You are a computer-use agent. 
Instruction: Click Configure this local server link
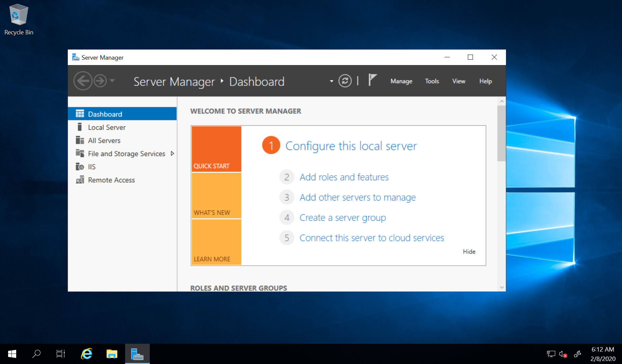tap(351, 146)
